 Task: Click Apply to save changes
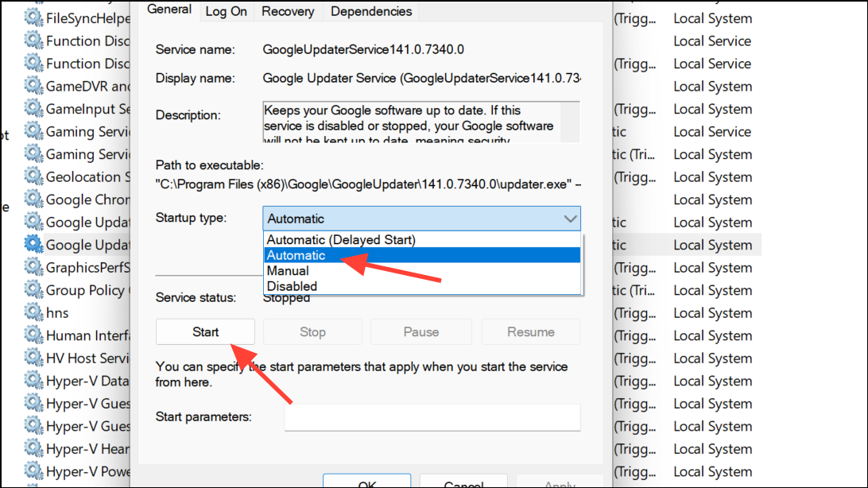click(559, 482)
